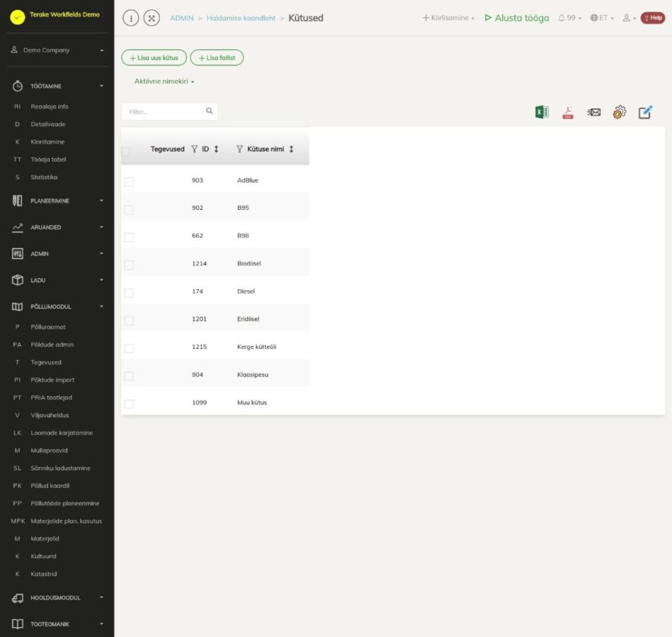Toggle the select-all checkbox in table header
This screenshot has height=637, width=672.
[127, 152]
